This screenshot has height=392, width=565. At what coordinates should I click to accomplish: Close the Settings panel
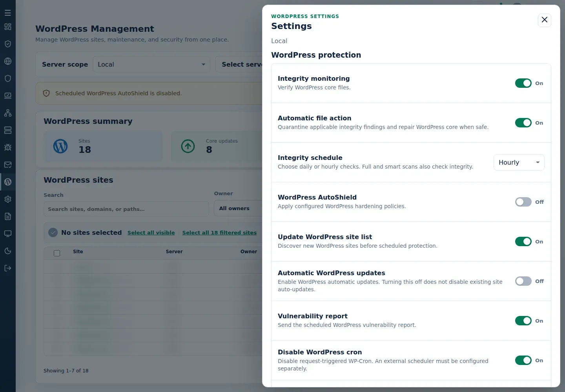(x=545, y=20)
